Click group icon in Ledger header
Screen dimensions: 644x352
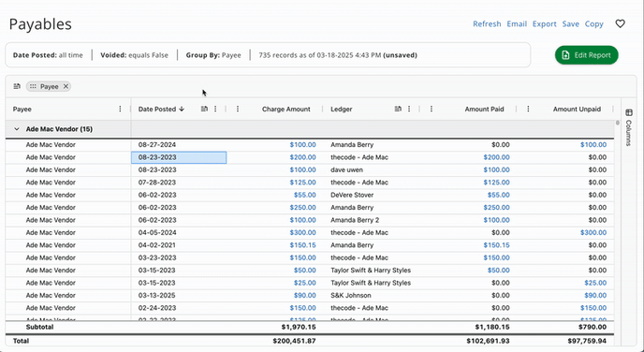click(398, 109)
